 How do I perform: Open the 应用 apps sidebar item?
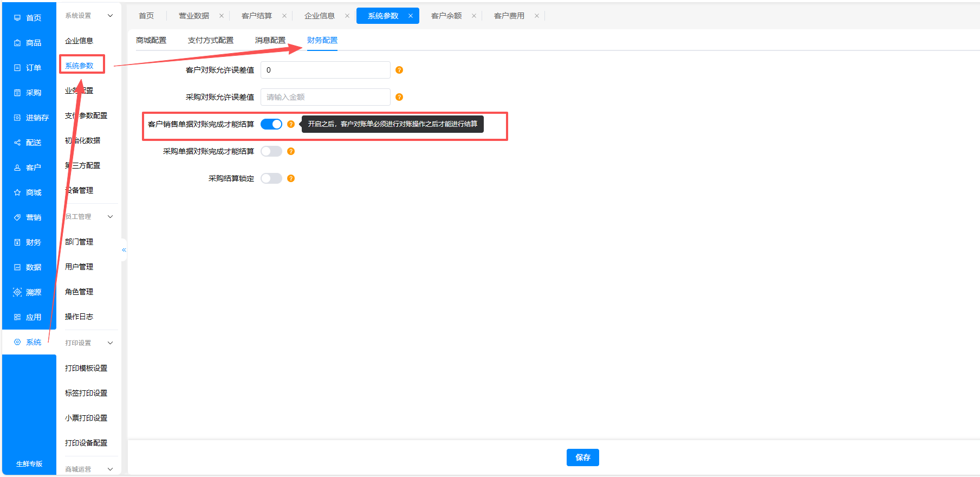click(x=28, y=317)
